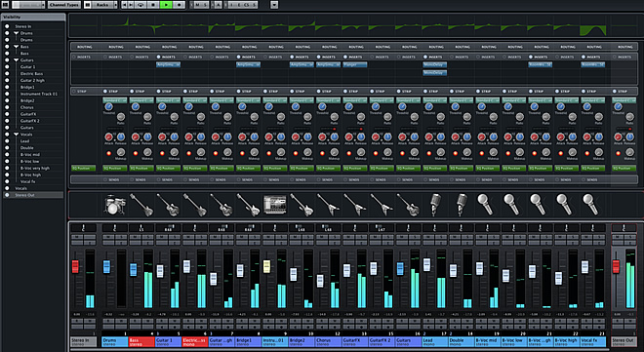Click the EQ curve overview of Stereo Out
This screenshot has height=352, width=644.
pos(624,26)
